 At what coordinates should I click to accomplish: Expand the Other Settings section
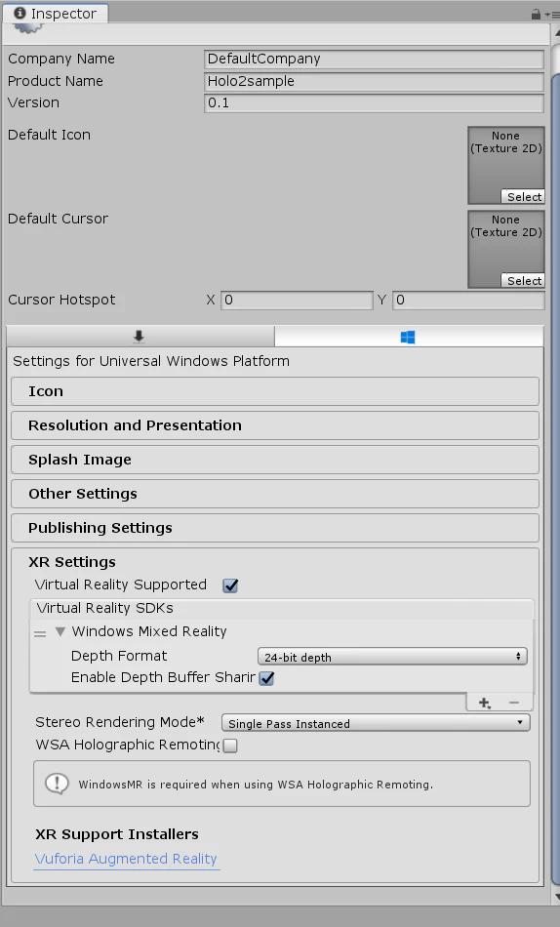[275, 494]
